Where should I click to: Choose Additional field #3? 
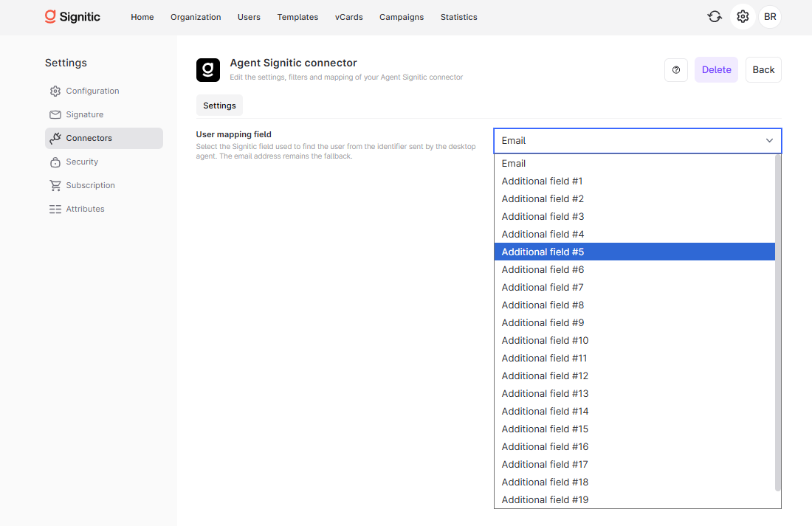coord(634,216)
